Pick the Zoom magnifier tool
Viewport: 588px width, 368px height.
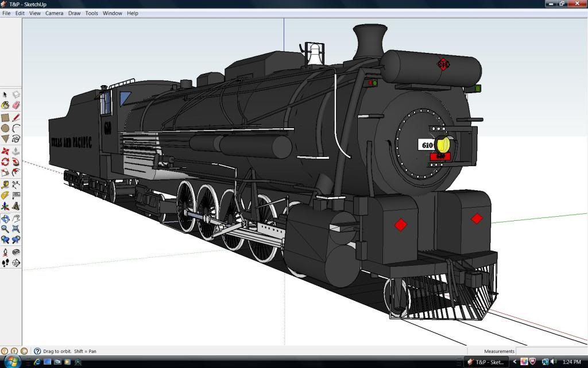point(5,229)
